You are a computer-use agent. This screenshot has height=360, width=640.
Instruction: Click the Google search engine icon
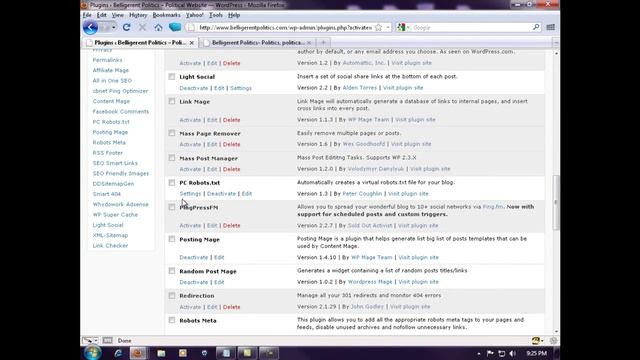point(402,27)
